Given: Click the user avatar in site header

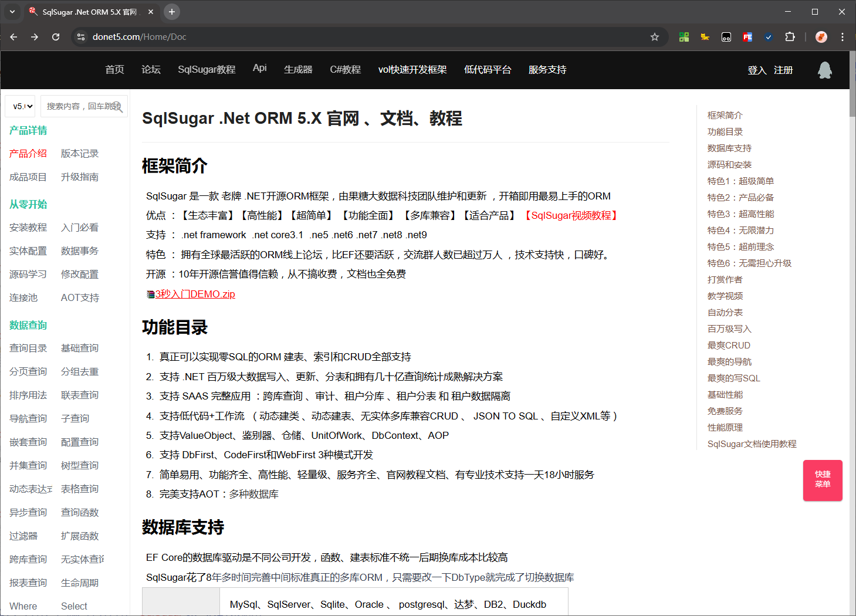Looking at the screenshot, I should click(x=825, y=70).
